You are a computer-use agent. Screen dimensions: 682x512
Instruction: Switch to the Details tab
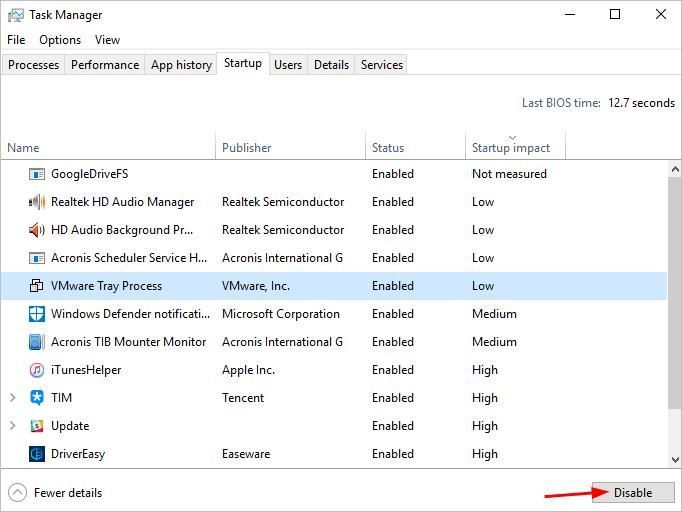(x=331, y=65)
